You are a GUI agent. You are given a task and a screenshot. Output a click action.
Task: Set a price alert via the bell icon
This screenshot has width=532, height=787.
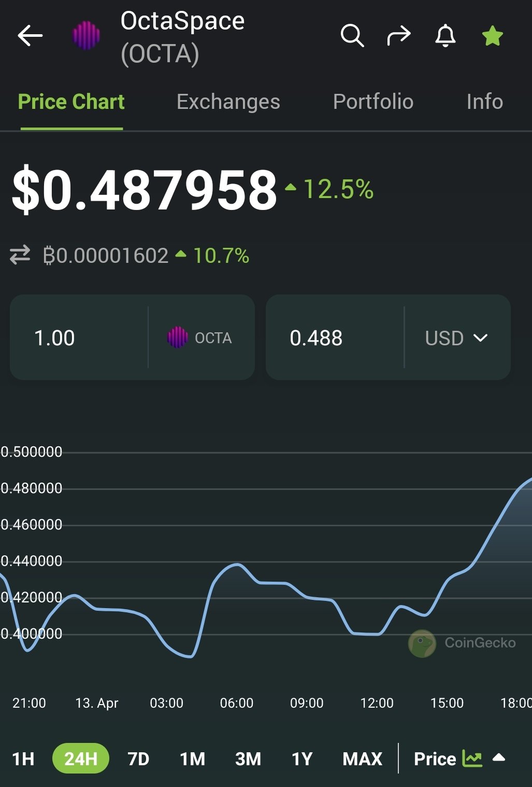tap(445, 36)
